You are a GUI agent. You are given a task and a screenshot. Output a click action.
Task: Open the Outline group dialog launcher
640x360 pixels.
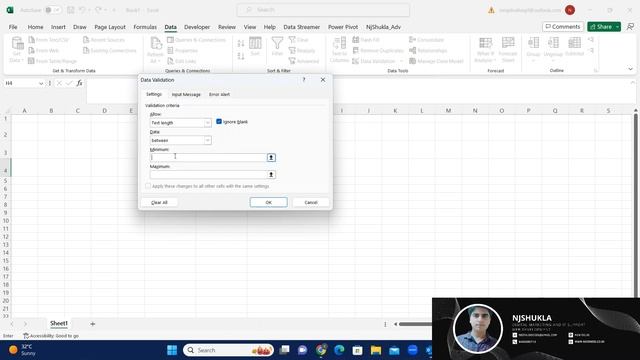[x=596, y=71]
